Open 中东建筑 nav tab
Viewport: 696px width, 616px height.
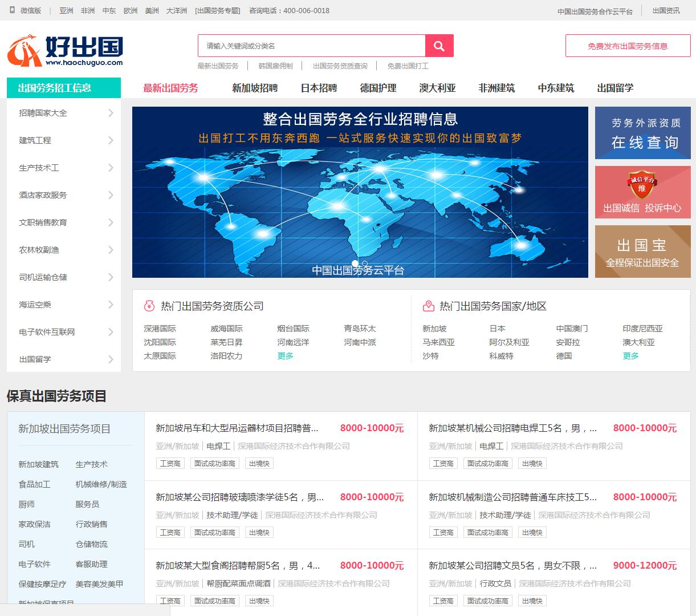[x=556, y=88]
